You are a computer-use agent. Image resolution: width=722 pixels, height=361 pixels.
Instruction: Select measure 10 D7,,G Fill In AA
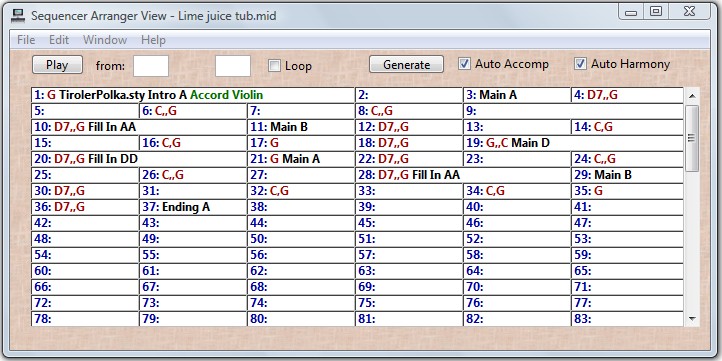tap(140, 127)
